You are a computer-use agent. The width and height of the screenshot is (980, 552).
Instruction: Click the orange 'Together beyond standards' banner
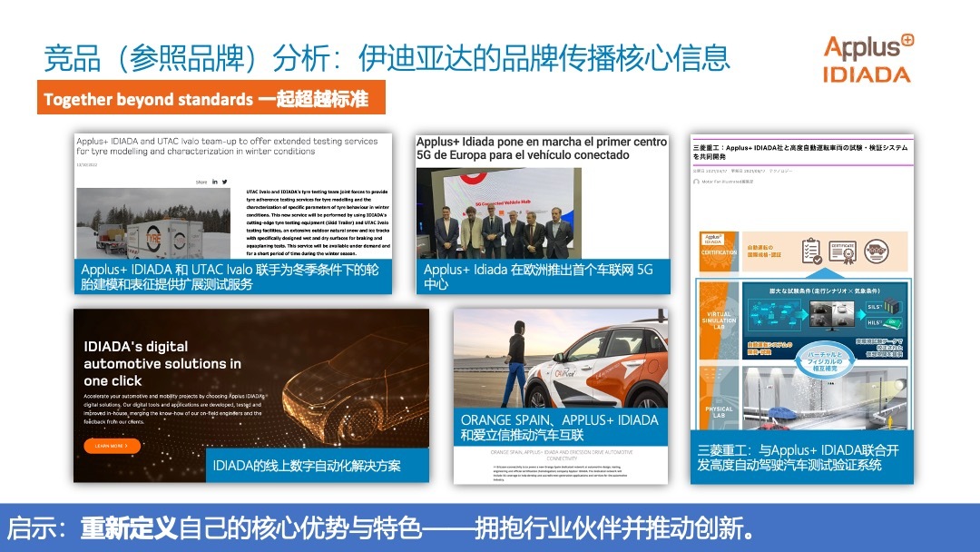pyautogui.click(x=211, y=97)
